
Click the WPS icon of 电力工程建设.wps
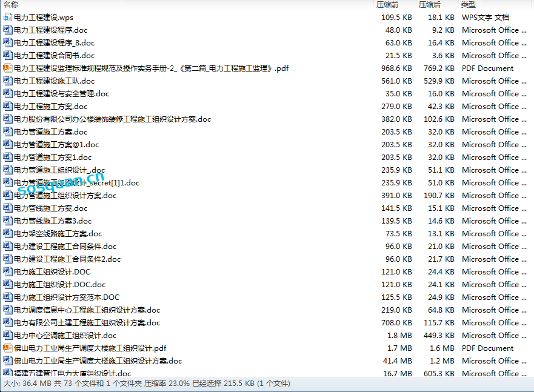8,18
